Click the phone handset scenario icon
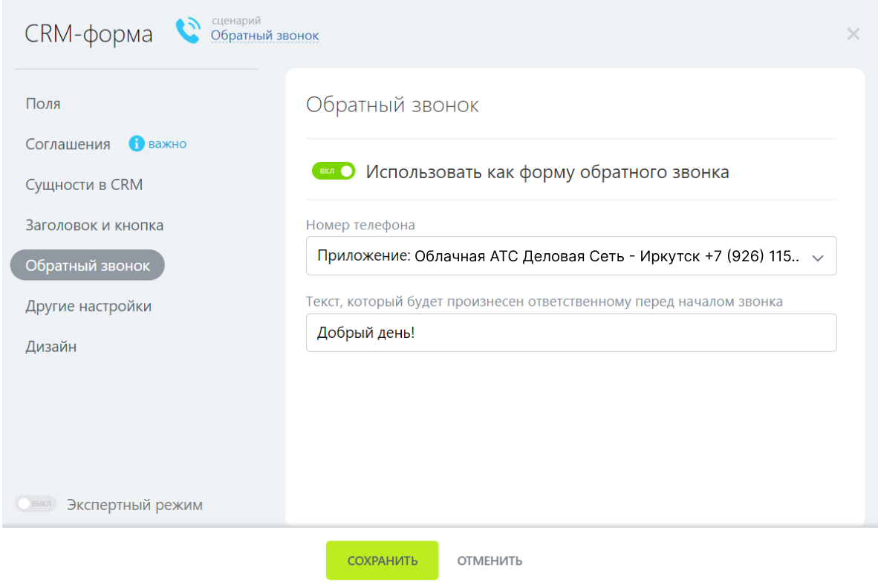 tap(188, 30)
